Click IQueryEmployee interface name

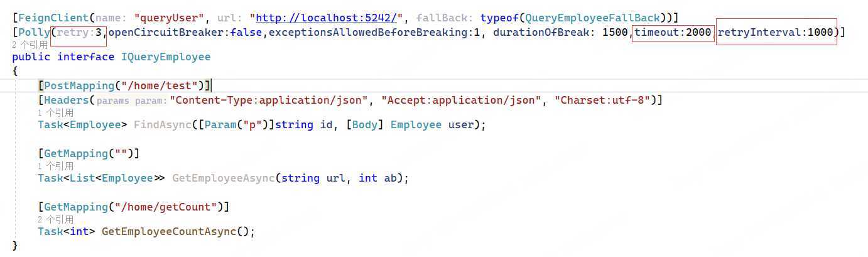pos(165,57)
